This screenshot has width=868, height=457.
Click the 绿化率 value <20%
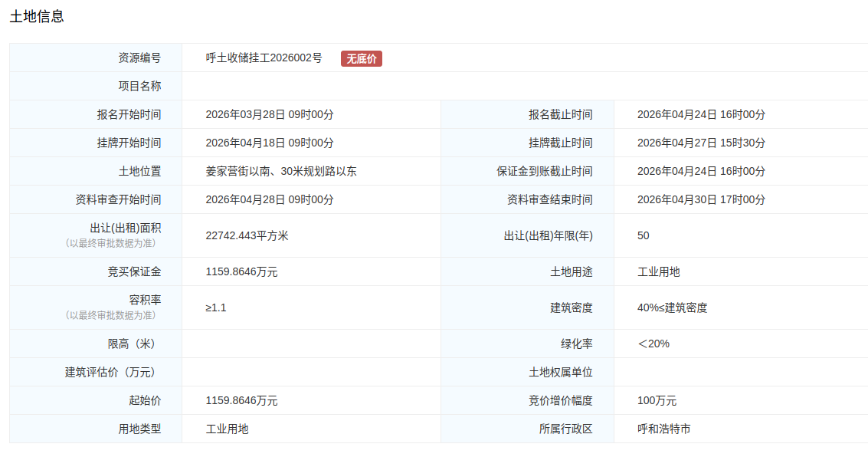click(x=653, y=344)
